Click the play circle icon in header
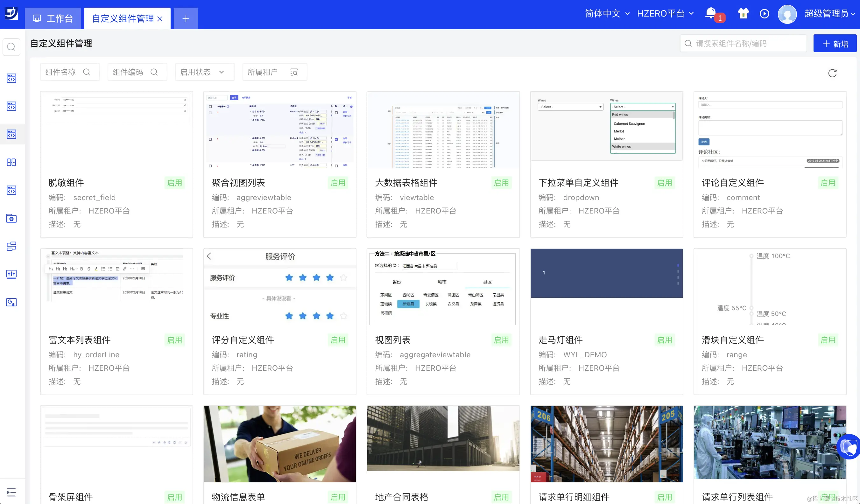860x504 pixels. click(x=765, y=14)
